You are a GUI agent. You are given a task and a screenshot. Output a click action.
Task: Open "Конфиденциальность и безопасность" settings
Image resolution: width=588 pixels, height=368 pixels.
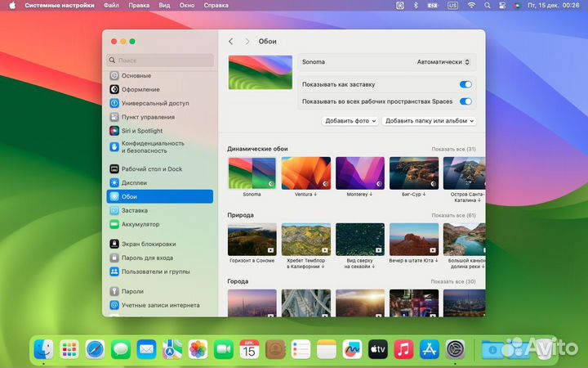160,147
